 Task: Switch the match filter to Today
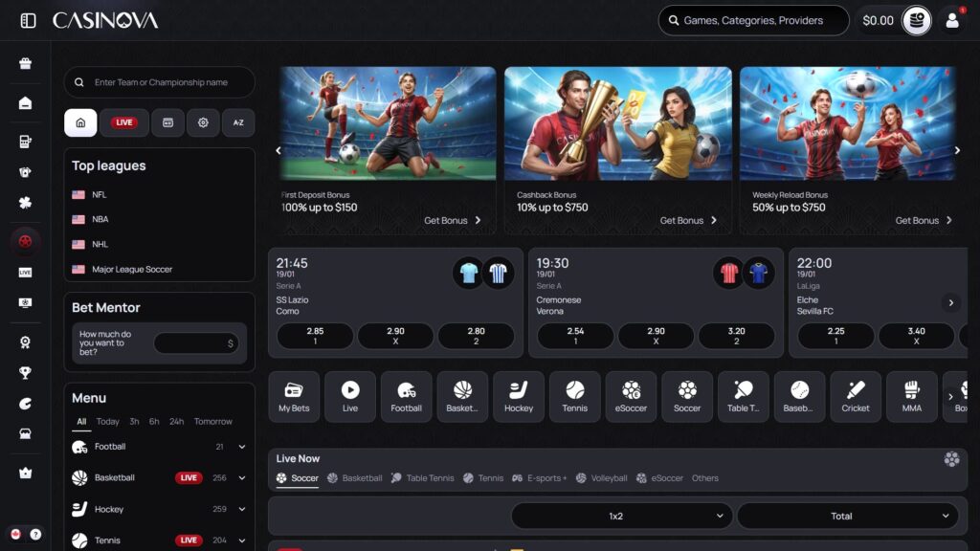coord(107,421)
